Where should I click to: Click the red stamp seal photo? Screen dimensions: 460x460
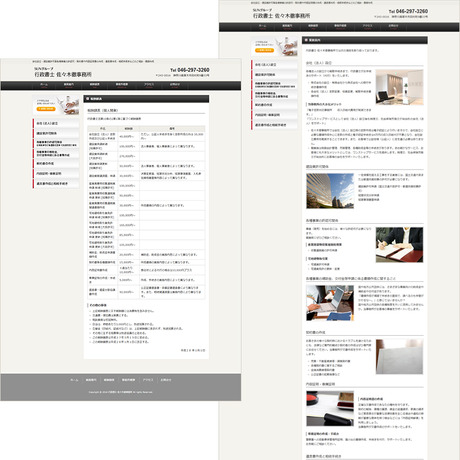coord(330,409)
